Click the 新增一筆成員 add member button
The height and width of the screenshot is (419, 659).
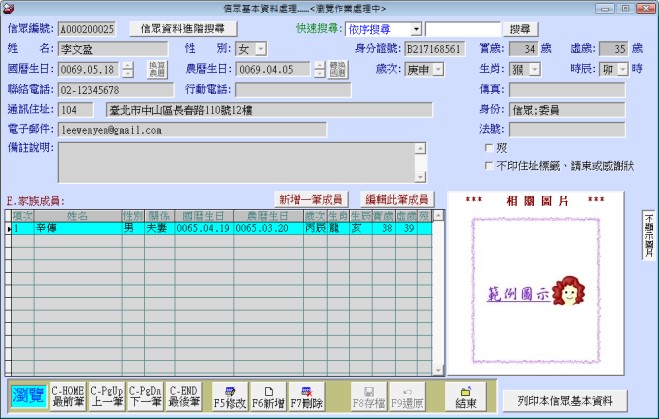[x=311, y=199]
